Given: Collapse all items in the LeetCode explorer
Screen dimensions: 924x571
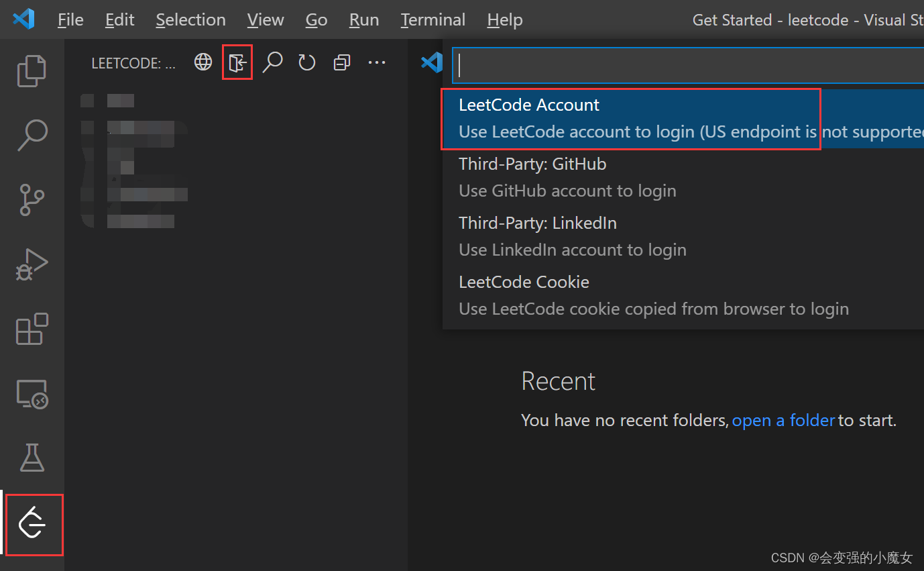Looking at the screenshot, I should [342, 62].
